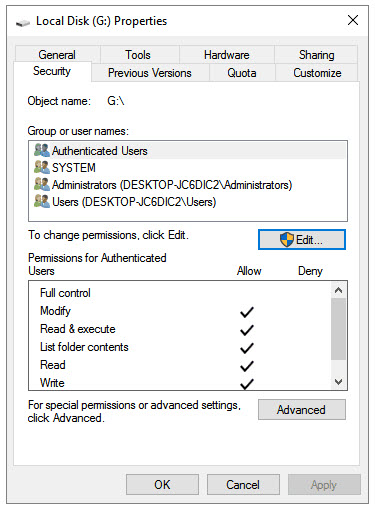Select Authenticated Users in the list

pos(188,151)
